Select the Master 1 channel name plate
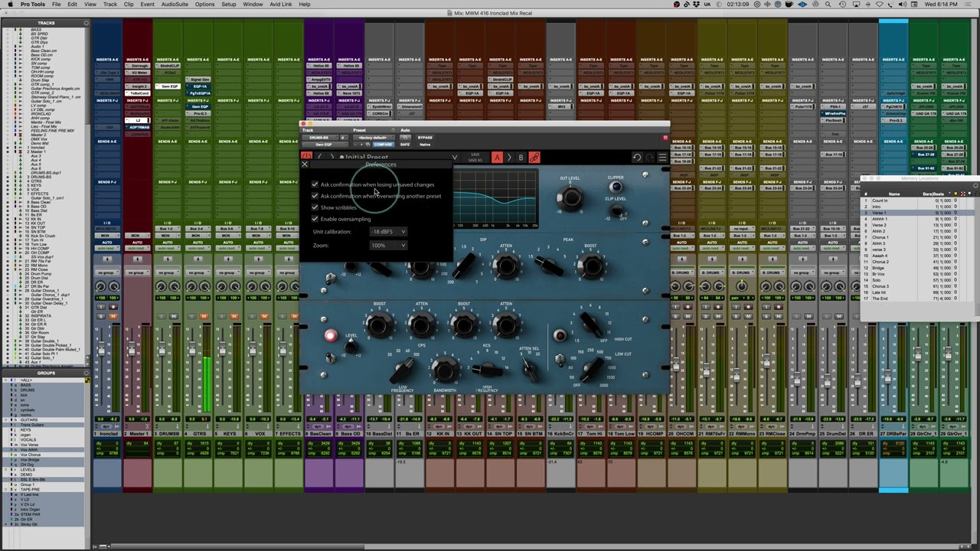 [x=137, y=434]
